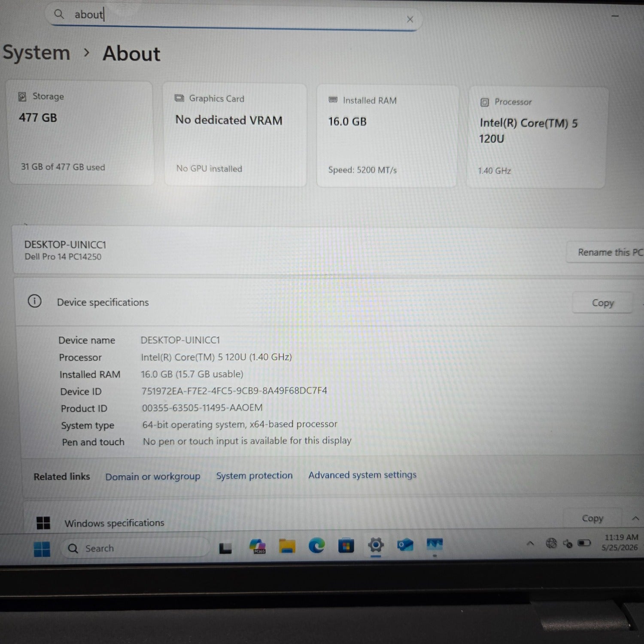Open Microsoft Store from taskbar

point(346,545)
